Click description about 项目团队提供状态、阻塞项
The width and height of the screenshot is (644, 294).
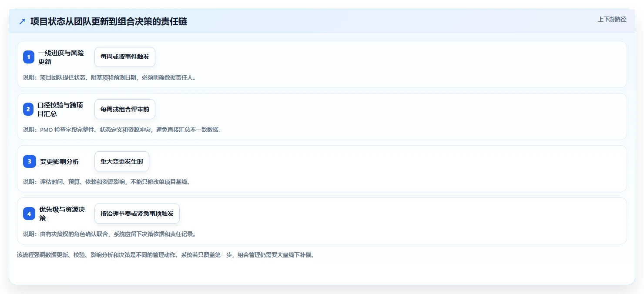(x=110, y=78)
